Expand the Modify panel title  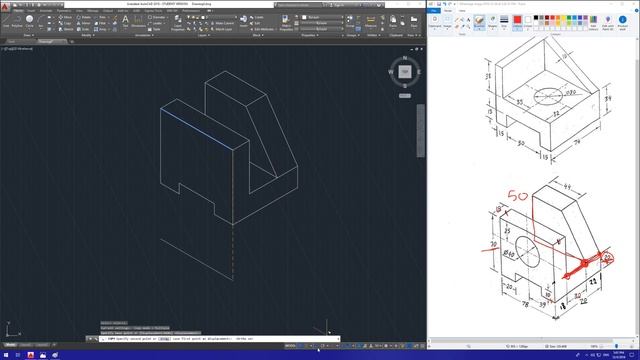pos(87,35)
